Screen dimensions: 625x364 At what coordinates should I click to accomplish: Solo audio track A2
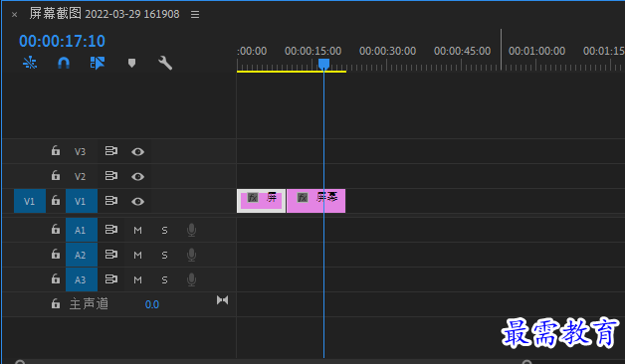[164, 255]
